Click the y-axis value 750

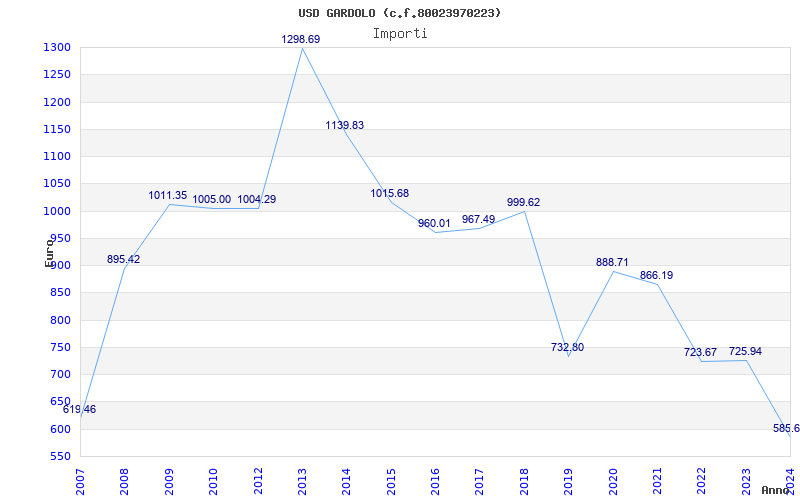[59, 347]
